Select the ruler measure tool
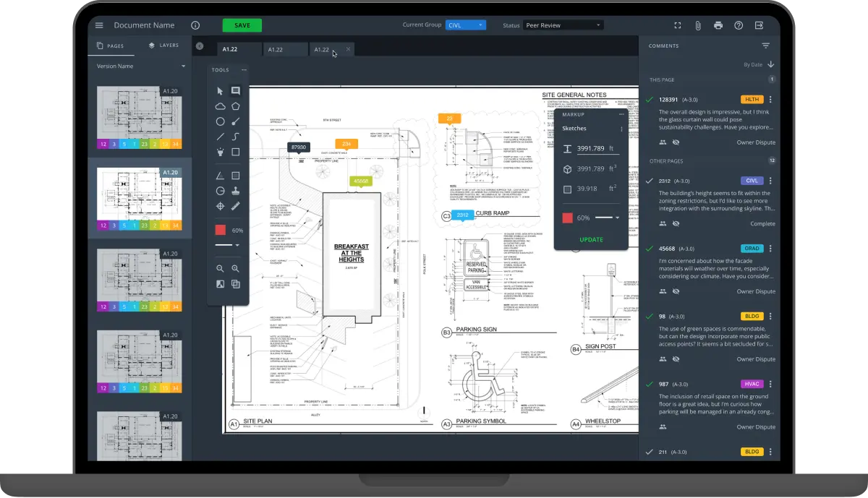Image resolution: width=868 pixels, height=498 pixels. (236, 206)
